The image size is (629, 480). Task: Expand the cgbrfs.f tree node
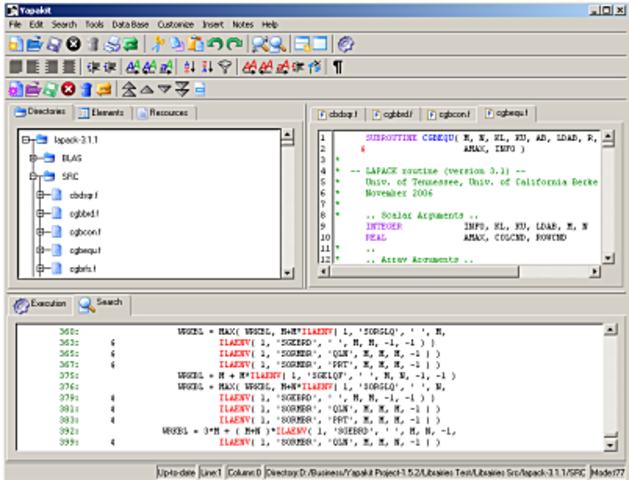pos(40,268)
